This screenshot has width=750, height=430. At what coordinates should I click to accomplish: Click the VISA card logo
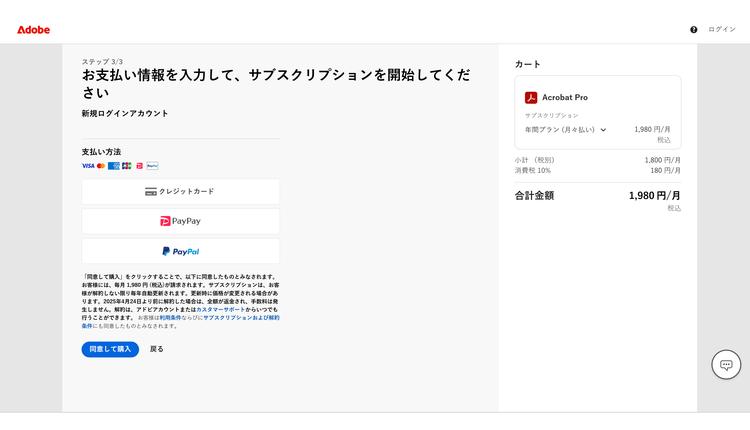click(88, 166)
